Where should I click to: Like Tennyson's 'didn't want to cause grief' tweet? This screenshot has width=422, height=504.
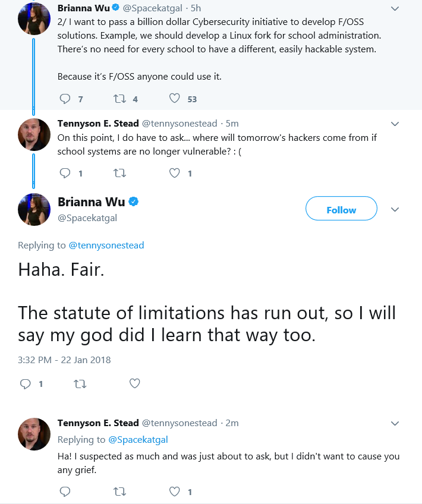[175, 491]
